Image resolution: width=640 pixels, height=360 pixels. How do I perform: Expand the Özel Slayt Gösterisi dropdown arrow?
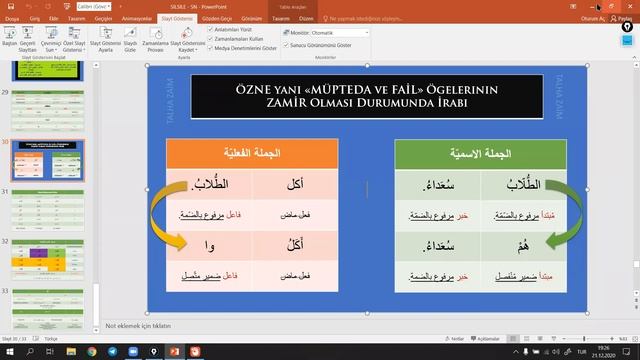click(84, 50)
